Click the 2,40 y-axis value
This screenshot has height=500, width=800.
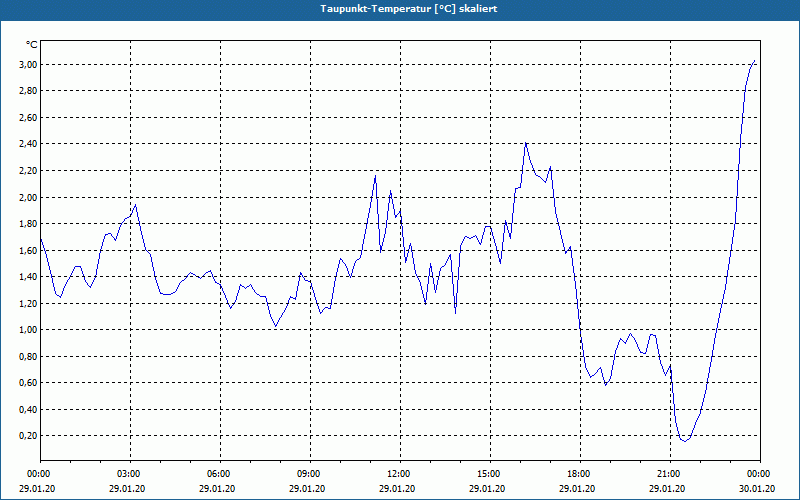pos(28,144)
